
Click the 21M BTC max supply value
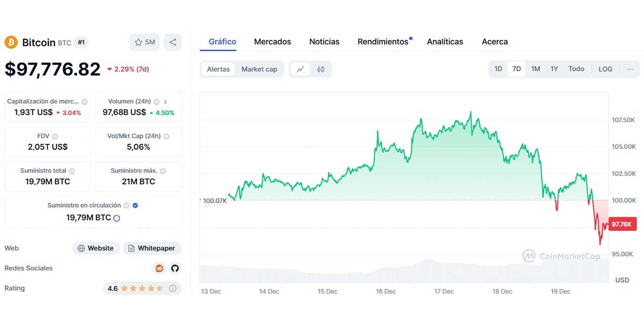[x=138, y=182]
